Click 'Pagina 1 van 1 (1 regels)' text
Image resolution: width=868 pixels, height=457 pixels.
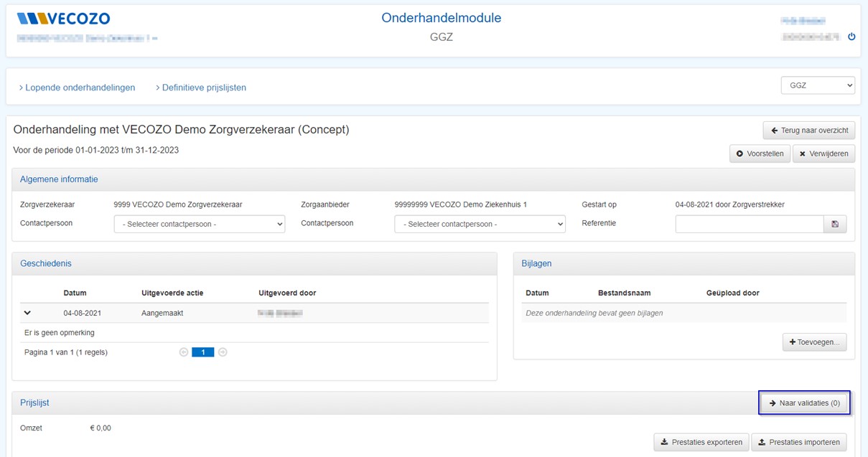[66, 352]
